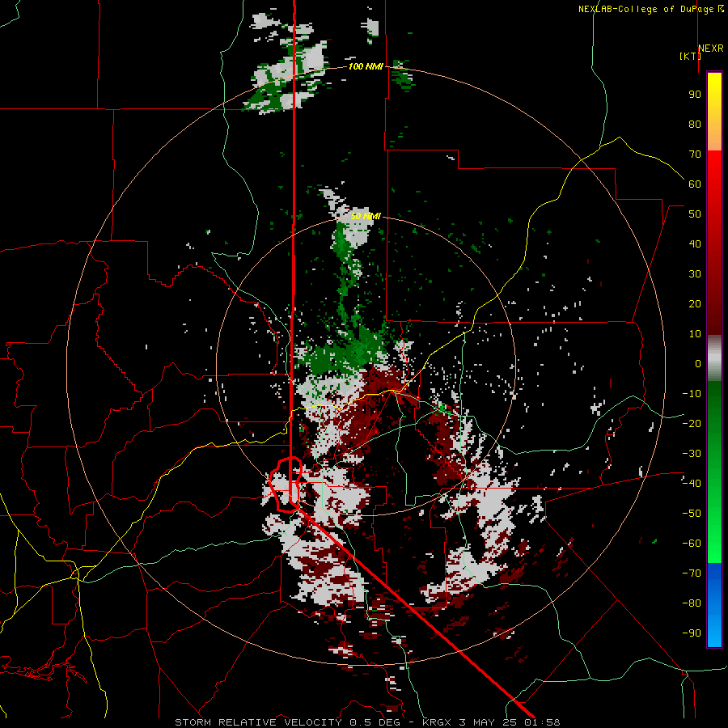Screen dimensions: 728x728
Task: Select the 60 value on the velocity scale
Action: [695, 184]
